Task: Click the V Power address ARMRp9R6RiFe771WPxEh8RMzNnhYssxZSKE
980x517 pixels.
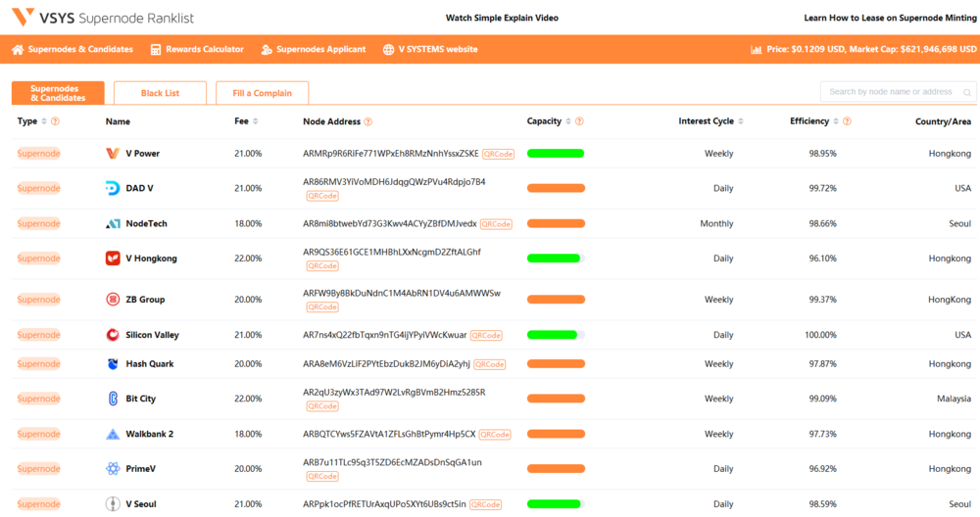Action: point(391,154)
